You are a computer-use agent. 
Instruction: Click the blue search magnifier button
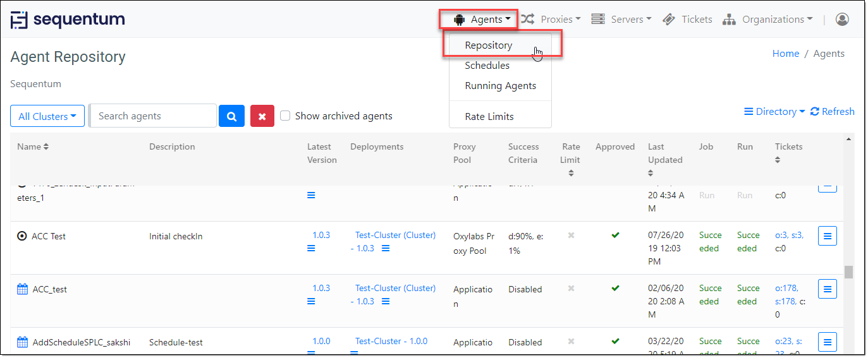click(x=231, y=116)
